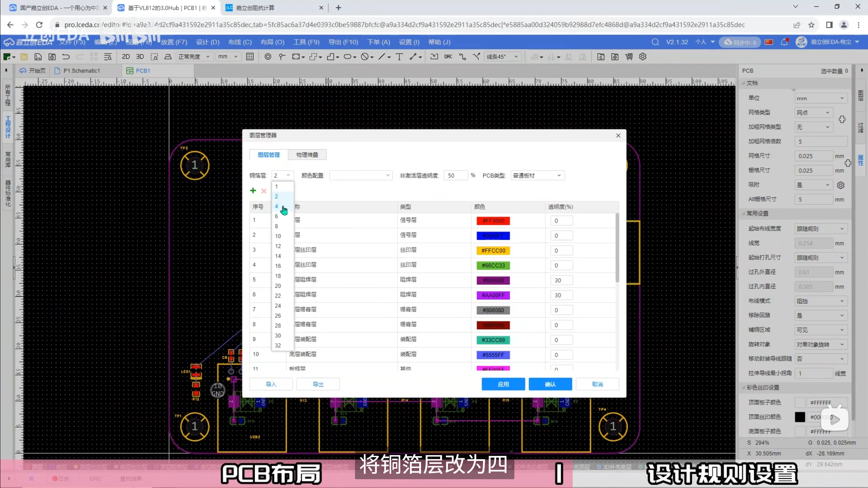This screenshot has width=868, height=488.
Task: Switch view to 3D mode
Action: [140, 57]
